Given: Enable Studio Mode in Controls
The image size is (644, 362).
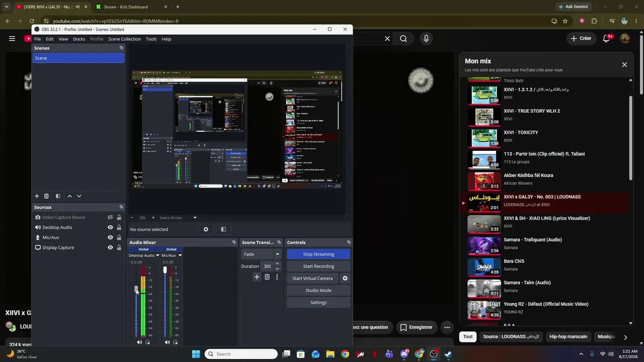Looking at the screenshot, I should (318, 290).
